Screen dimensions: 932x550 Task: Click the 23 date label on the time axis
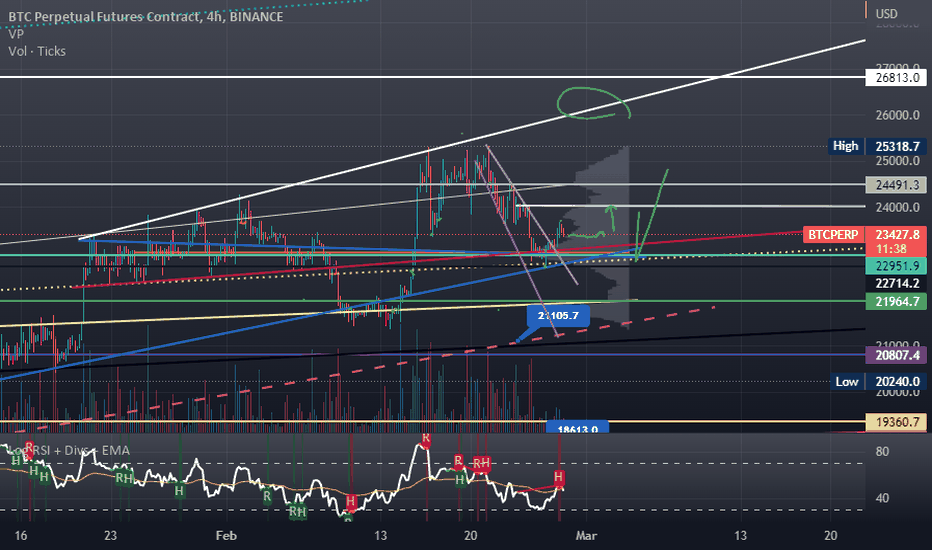click(111, 536)
